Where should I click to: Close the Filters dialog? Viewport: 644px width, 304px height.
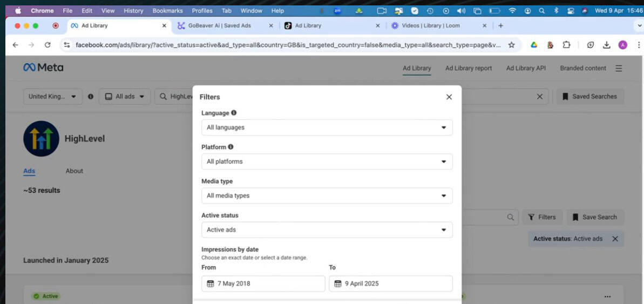449,97
